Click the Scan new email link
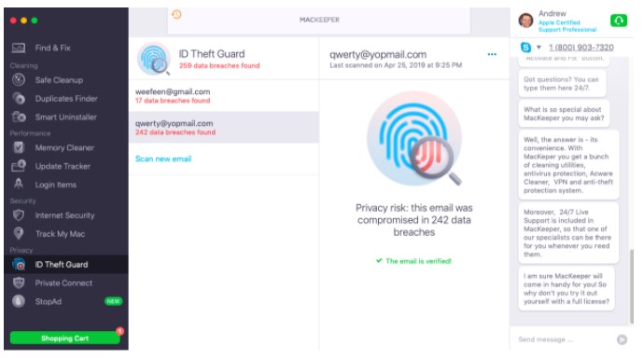 tap(163, 158)
